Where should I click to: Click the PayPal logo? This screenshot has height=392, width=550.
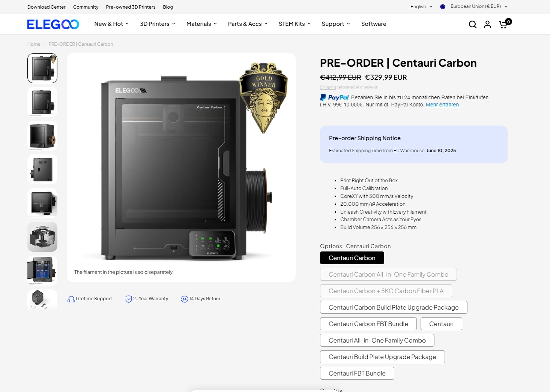click(x=334, y=97)
